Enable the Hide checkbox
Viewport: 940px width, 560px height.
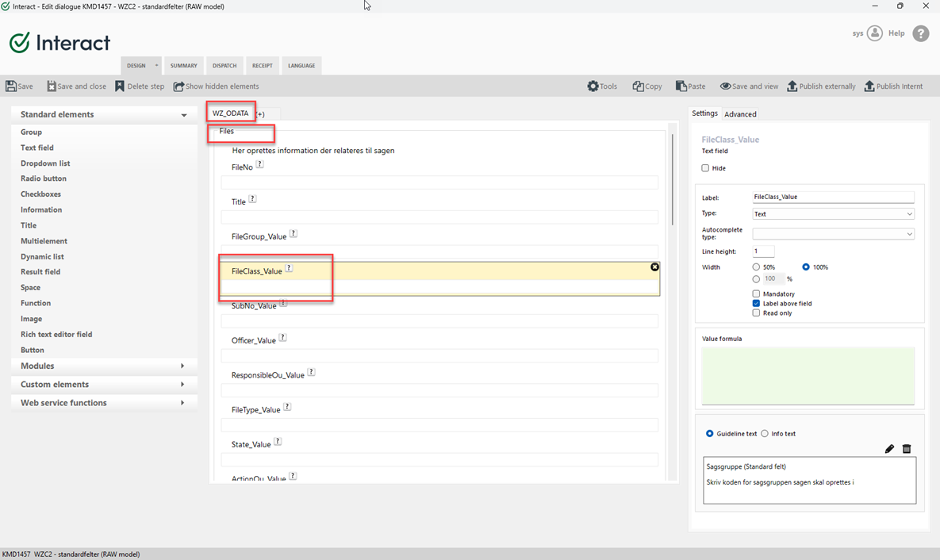(x=705, y=168)
